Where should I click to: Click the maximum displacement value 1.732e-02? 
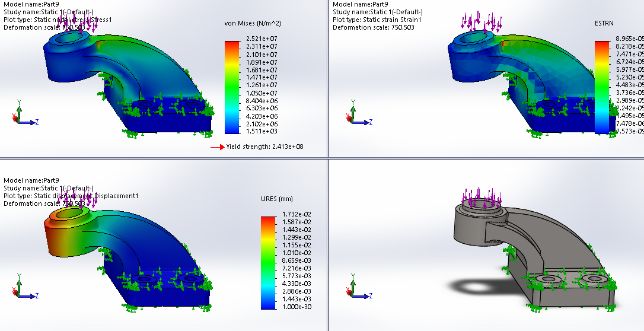(297, 214)
